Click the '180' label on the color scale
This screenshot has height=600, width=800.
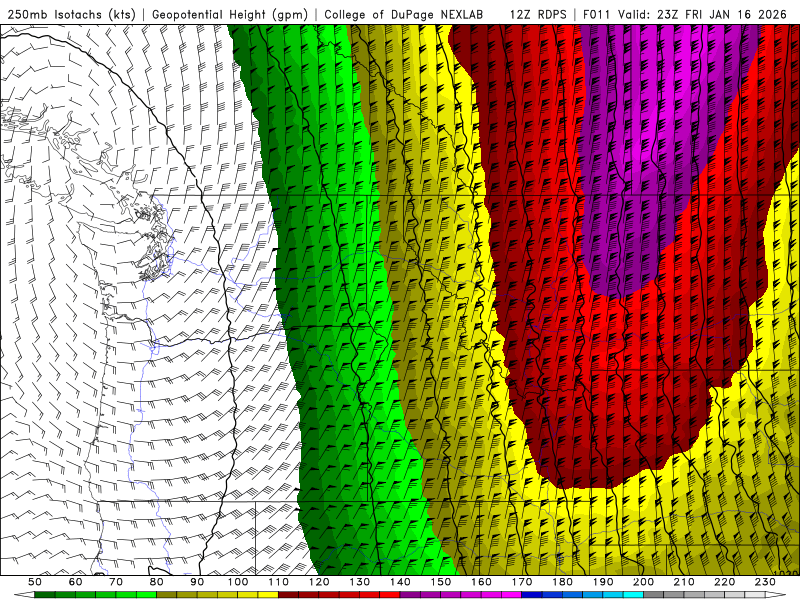pos(562,582)
